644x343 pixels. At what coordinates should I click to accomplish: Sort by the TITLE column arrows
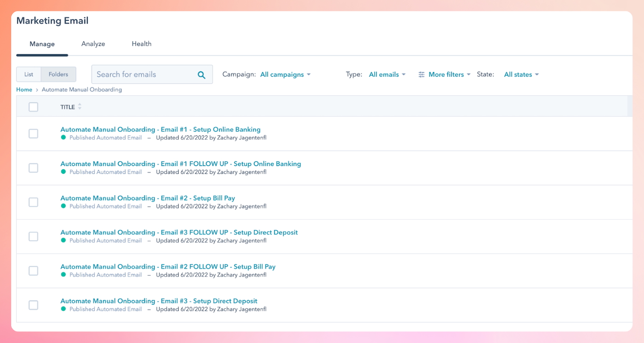pos(80,106)
